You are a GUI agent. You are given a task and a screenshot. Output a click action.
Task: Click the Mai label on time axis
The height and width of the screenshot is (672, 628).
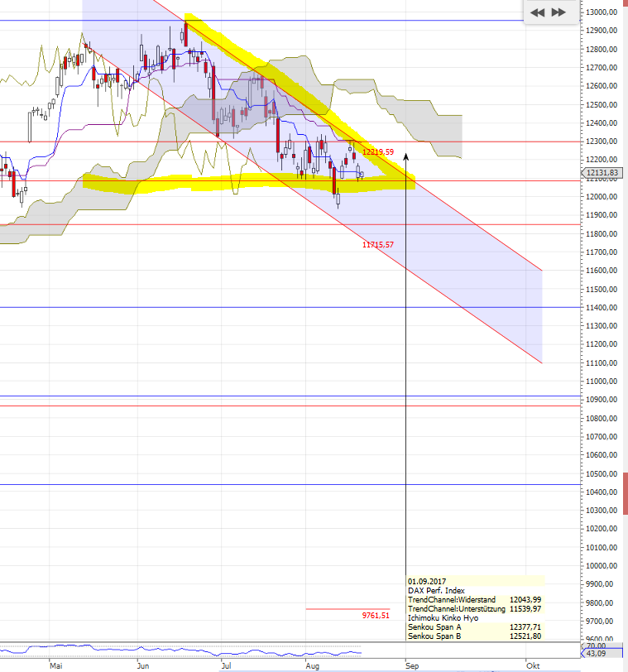56,665
